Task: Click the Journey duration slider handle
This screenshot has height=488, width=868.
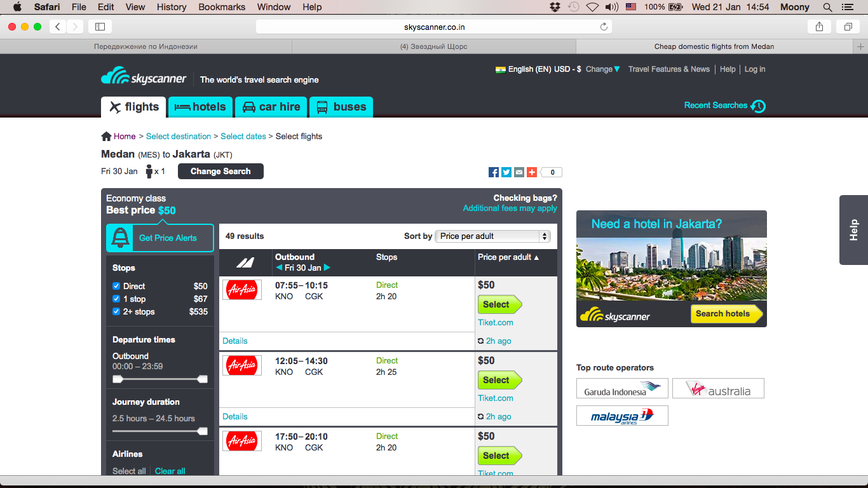Action: click(x=203, y=431)
